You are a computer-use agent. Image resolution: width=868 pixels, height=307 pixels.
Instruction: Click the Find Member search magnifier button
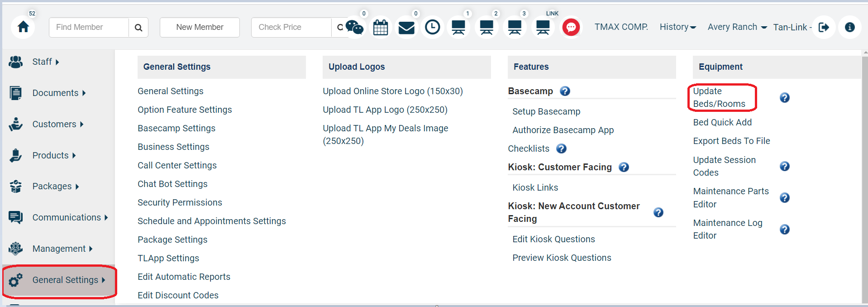click(138, 28)
